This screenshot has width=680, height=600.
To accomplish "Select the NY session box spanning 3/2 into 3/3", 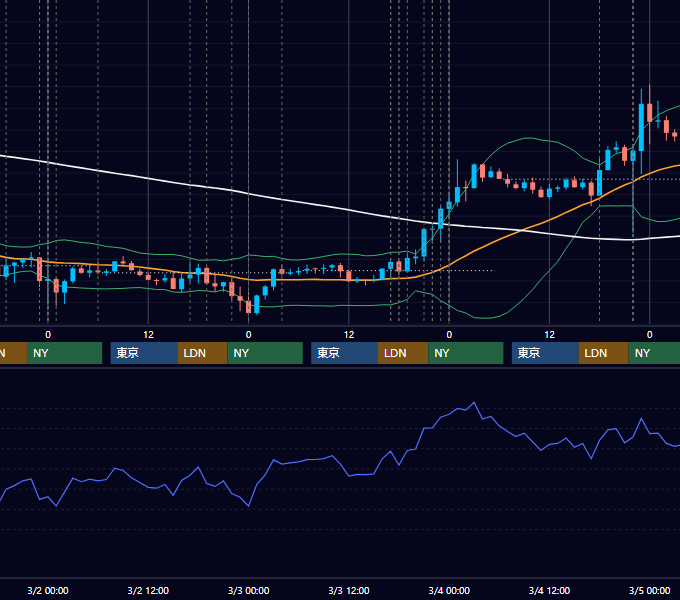I will [265, 353].
